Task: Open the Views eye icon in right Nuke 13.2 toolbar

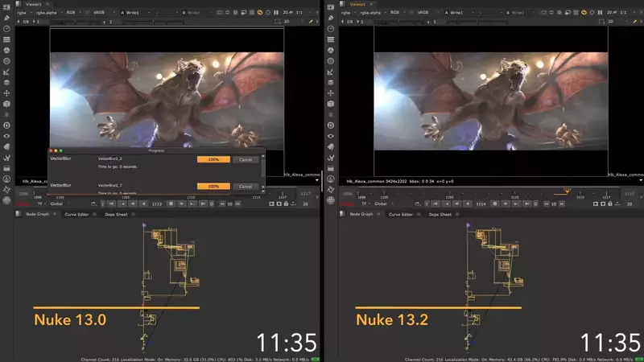Action: click(331, 136)
